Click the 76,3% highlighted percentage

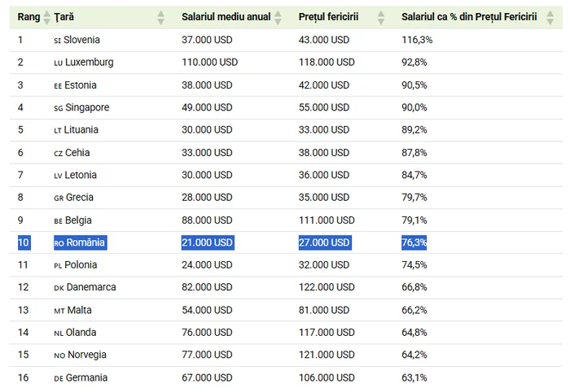point(414,242)
